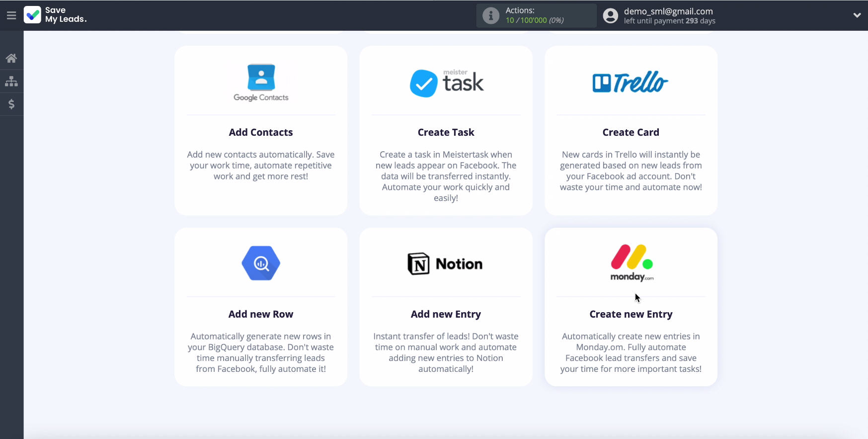Click the demo_sml@gmail.com account email
The width and height of the screenshot is (868, 439).
click(x=668, y=11)
